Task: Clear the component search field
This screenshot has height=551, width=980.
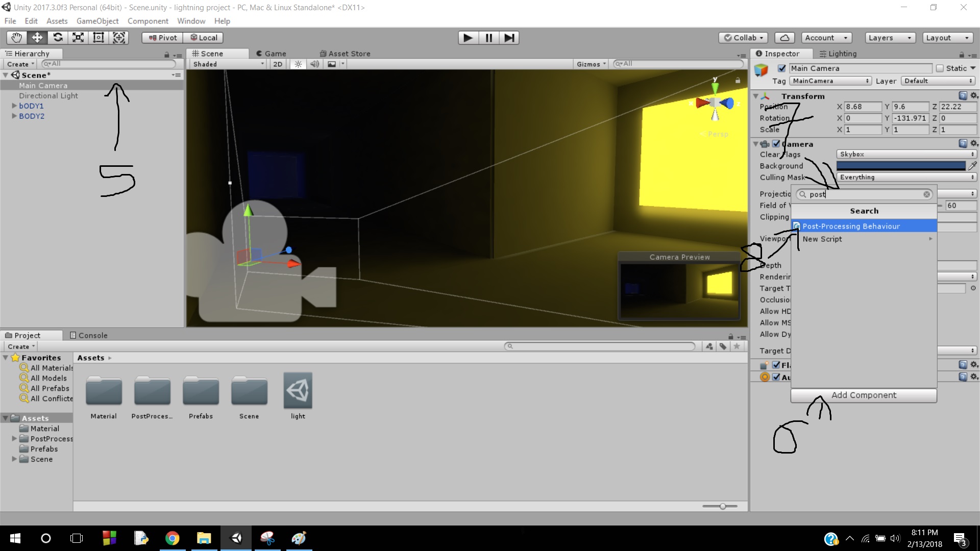Action: 926,194
